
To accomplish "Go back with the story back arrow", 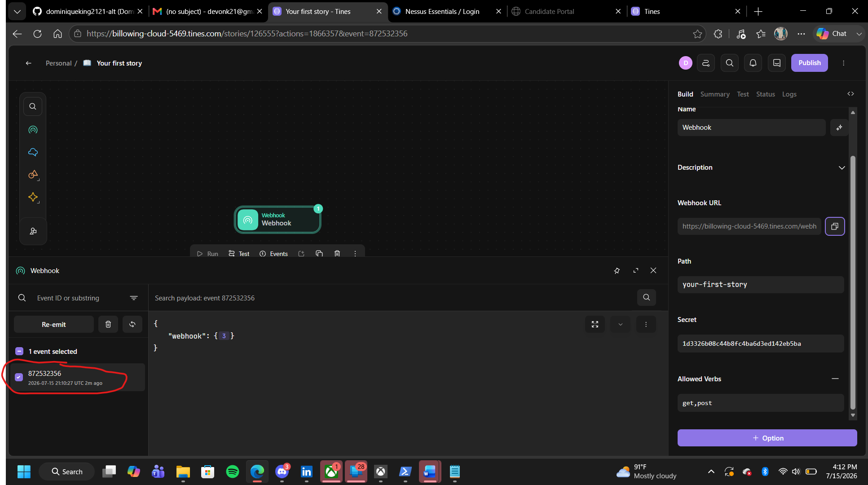I will pos(28,63).
